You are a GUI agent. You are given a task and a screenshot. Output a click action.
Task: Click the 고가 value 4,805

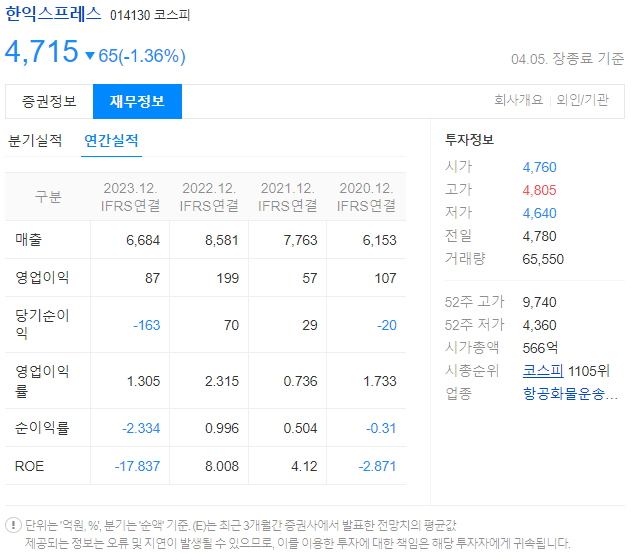click(x=539, y=190)
